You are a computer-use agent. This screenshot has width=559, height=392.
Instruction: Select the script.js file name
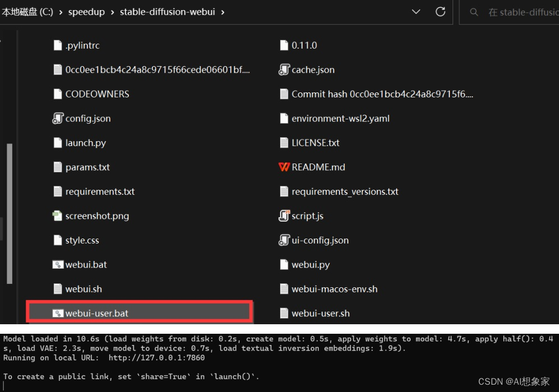[x=308, y=216]
